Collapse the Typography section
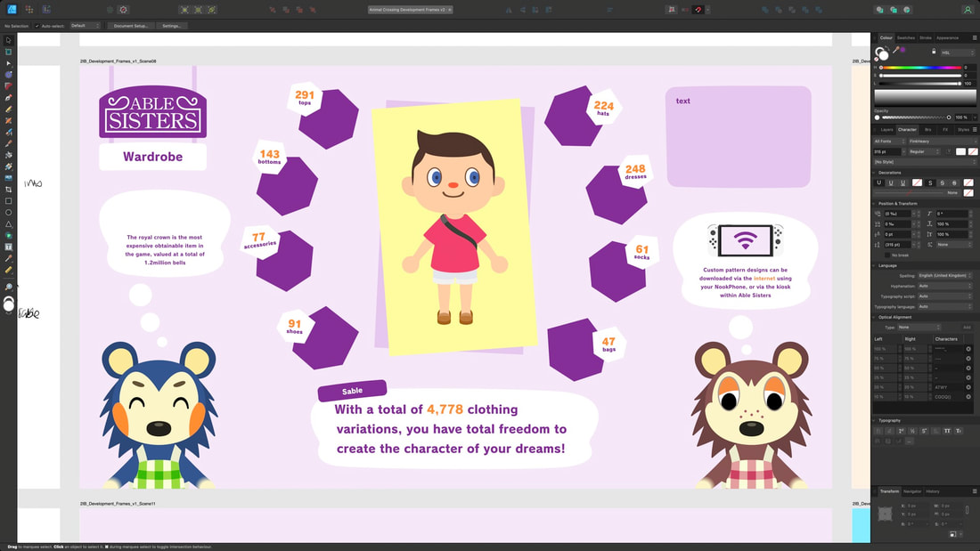The image size is (980, 551). [x=876, y=420]
